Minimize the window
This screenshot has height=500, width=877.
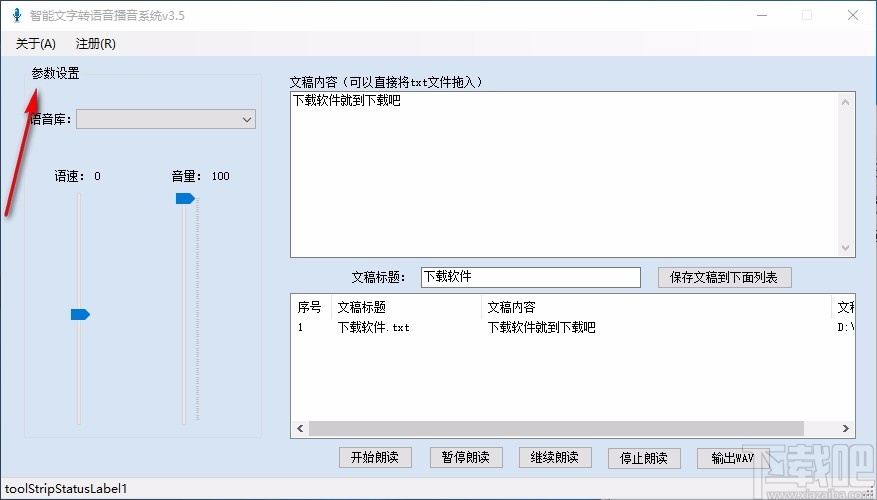point(762,15)
